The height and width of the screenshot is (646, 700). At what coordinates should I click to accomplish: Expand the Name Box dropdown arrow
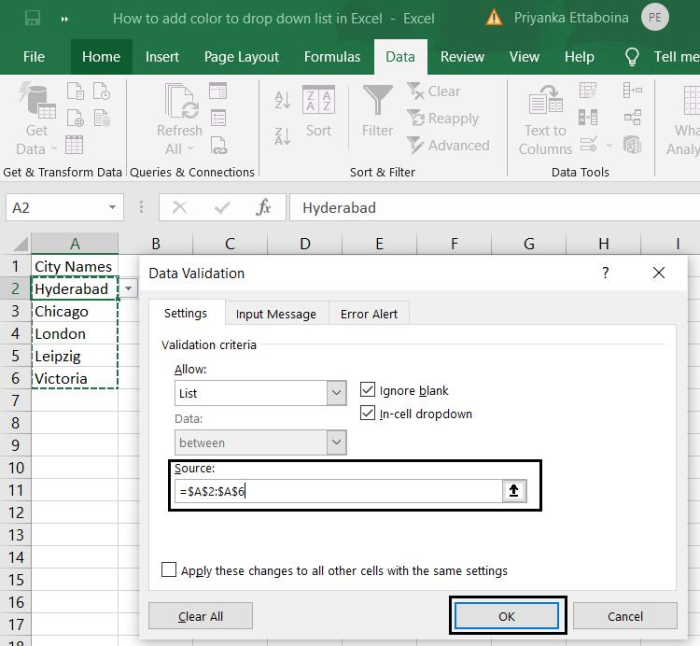pyautogui.click(x=113, y=208)
